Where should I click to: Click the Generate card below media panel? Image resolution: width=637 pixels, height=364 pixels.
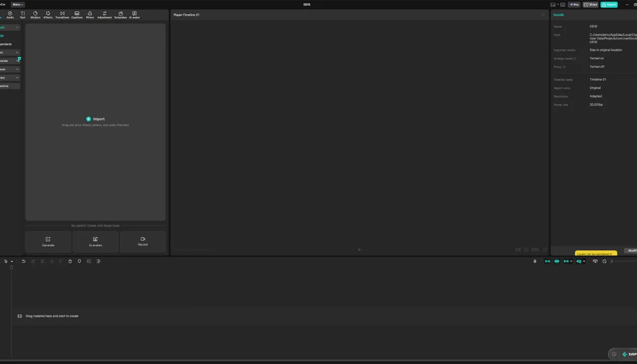pos(48,242)
